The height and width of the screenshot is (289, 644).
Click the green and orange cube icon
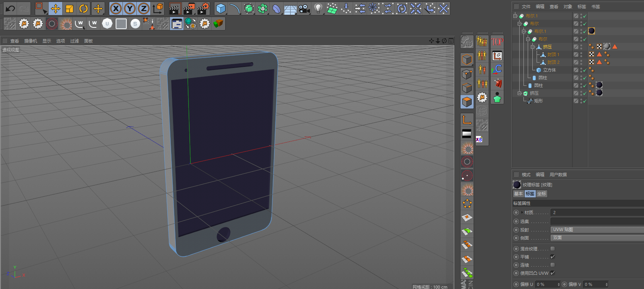pos(218,24)
